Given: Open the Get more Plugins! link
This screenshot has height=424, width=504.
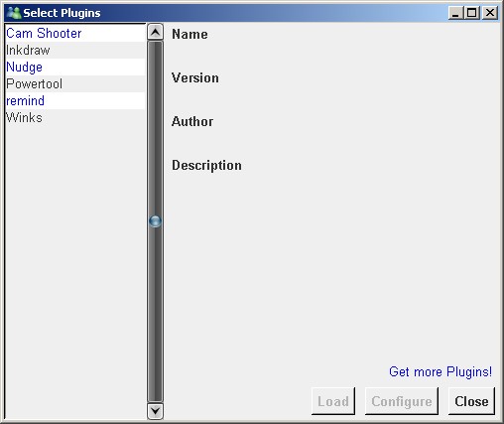Looking at the screenshot, I should [441, 371].
